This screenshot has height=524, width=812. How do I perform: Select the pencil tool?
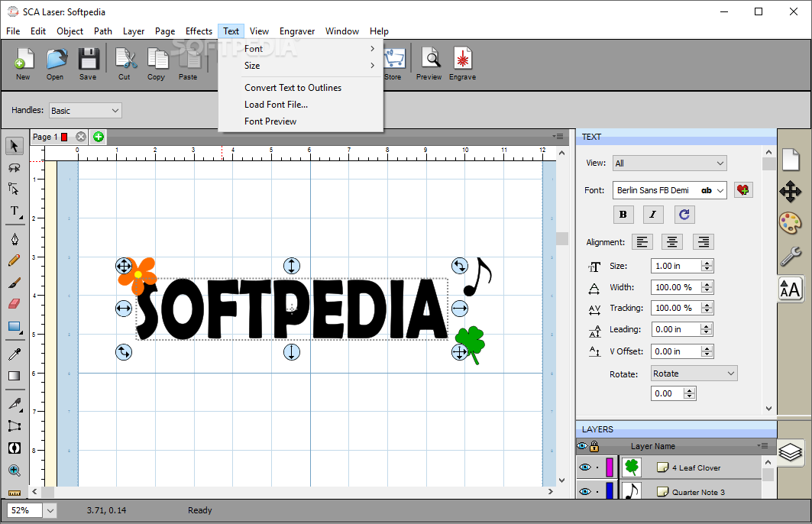coord(15,260)
